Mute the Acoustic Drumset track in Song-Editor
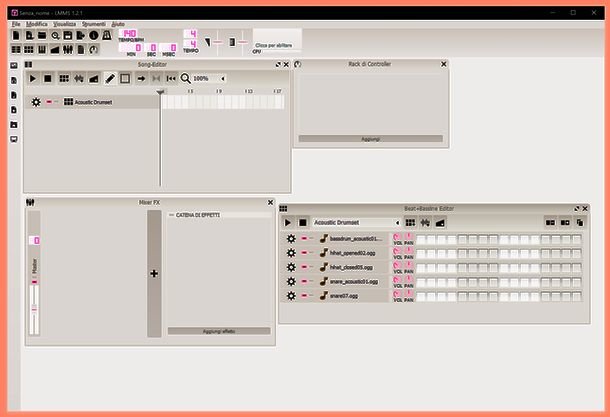 click(x=49, y=102)
